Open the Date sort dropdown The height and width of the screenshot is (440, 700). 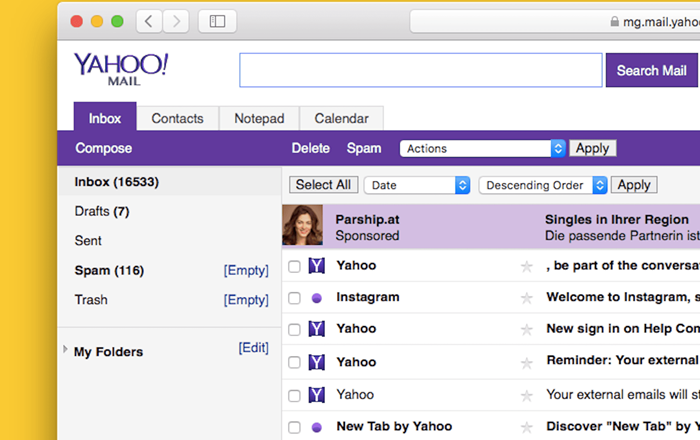click(417, 185)
